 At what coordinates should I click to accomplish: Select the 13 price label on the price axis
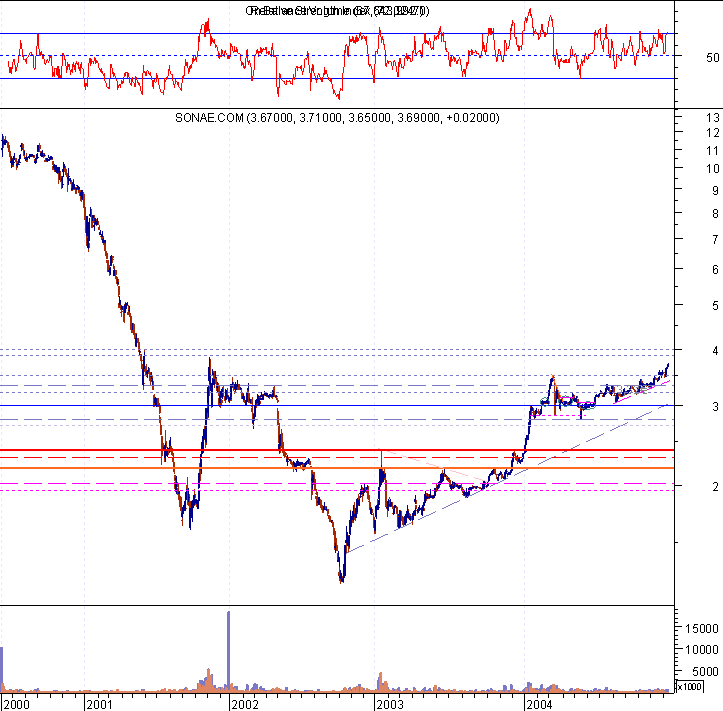(685, 118)
